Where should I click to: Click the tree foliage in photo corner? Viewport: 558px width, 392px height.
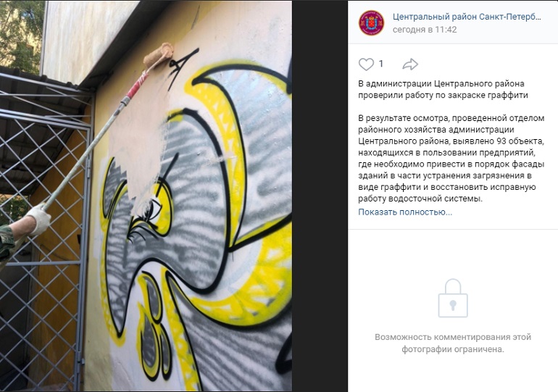pyautogui.click(x=20, y=35)
